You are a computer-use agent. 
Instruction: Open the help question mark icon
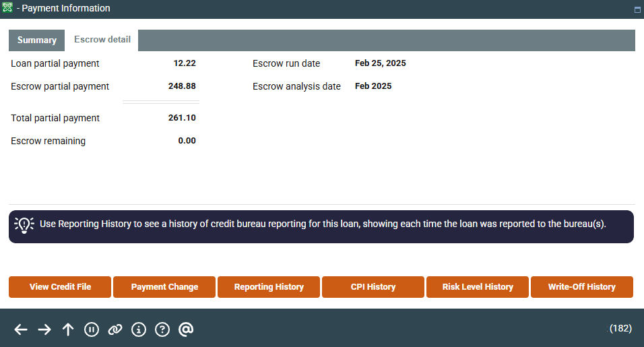pos(162,329)
